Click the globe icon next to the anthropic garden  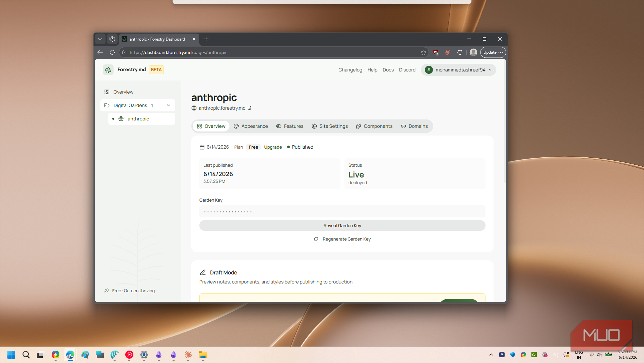pos(121,119)
